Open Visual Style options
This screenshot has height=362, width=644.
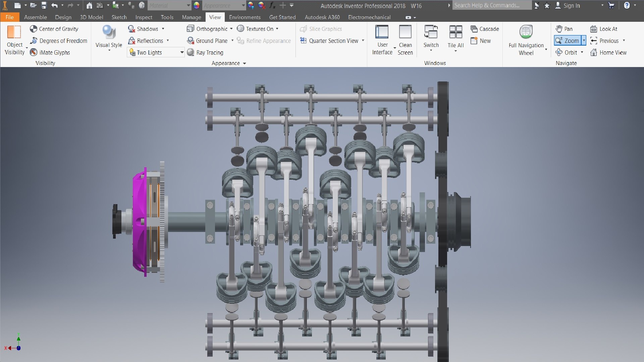(x=109, y=38)
